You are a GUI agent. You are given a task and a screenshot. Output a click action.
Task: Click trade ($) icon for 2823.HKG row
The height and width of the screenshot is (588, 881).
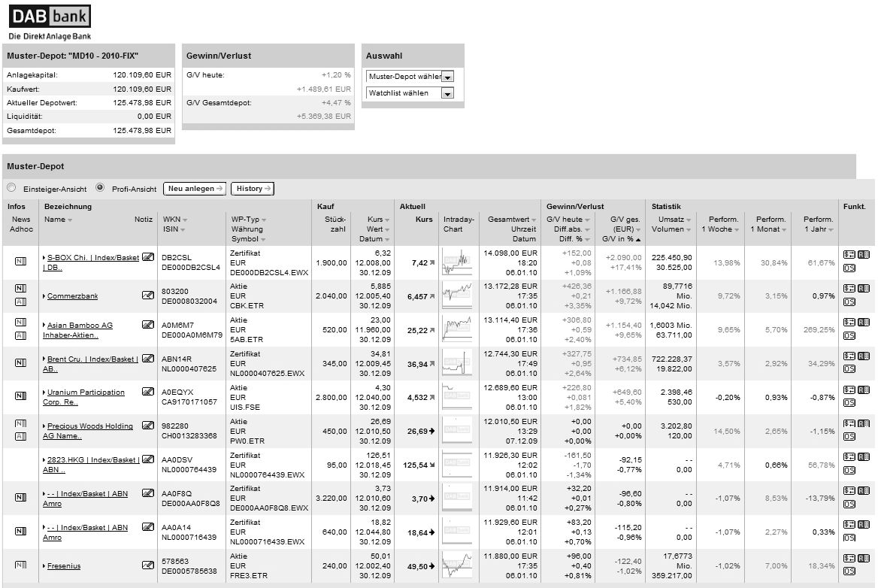(849, 457)
